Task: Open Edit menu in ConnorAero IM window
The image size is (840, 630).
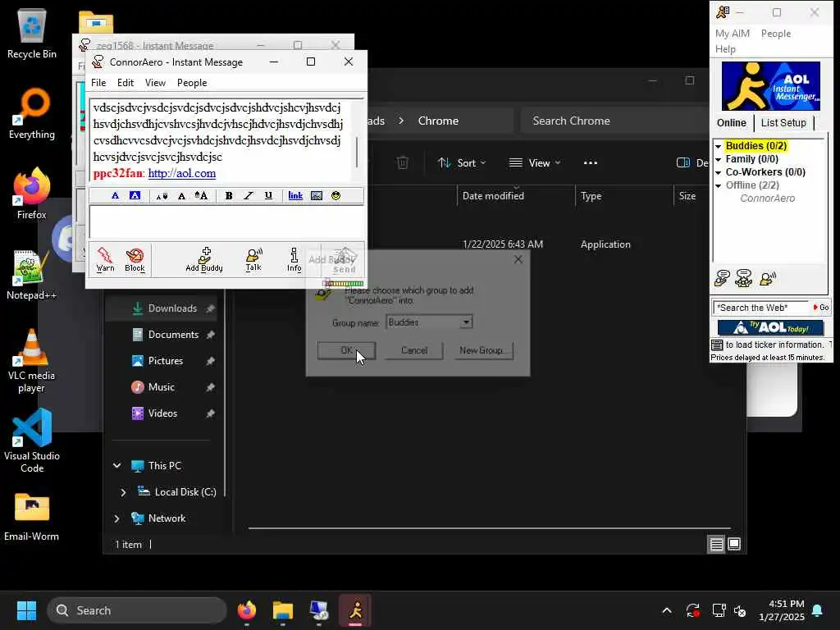Action: 126,83
